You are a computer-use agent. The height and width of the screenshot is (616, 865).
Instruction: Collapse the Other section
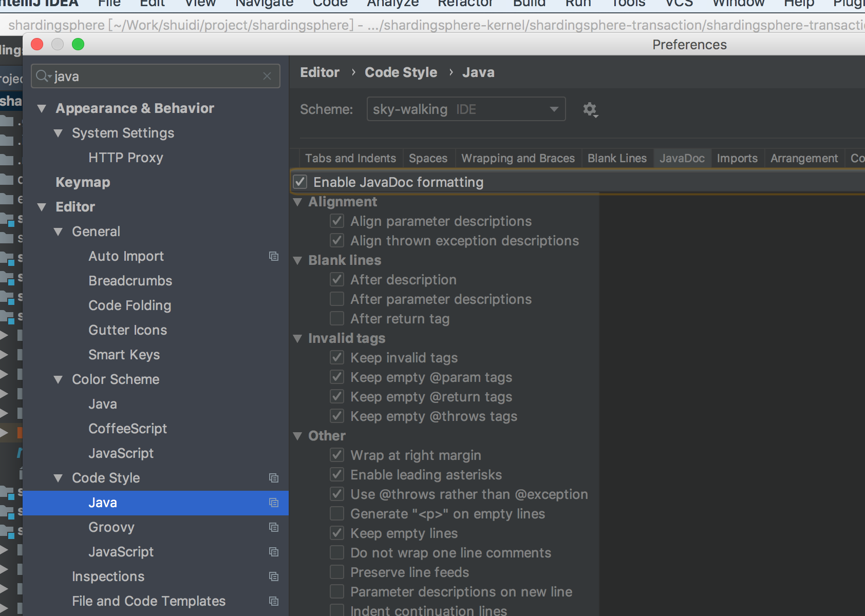(x=297, y=436)
